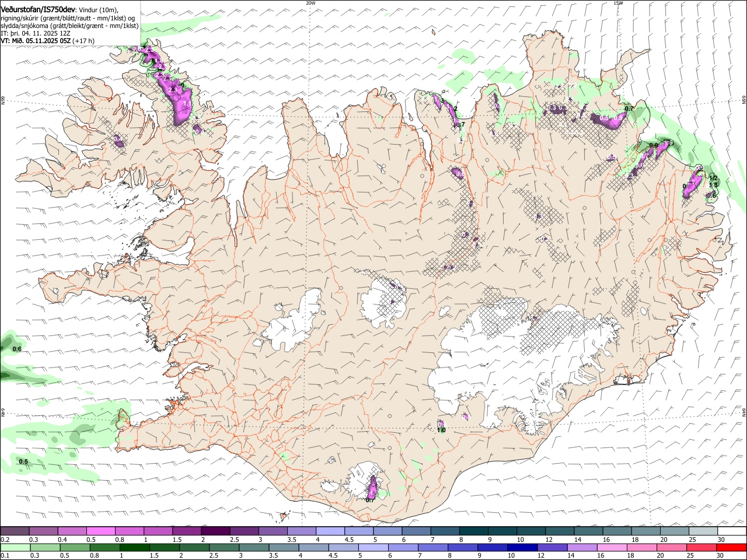Screen dimensions: 747x560
Task: Select the 'slydda/snjókoma' description line in the header
Action: click(x=69, y=26)
